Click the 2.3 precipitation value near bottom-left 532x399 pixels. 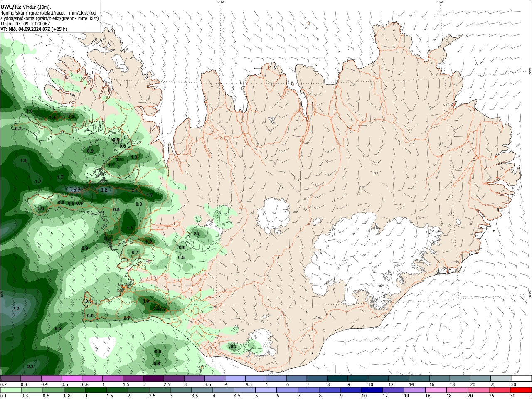pos(30,367)
